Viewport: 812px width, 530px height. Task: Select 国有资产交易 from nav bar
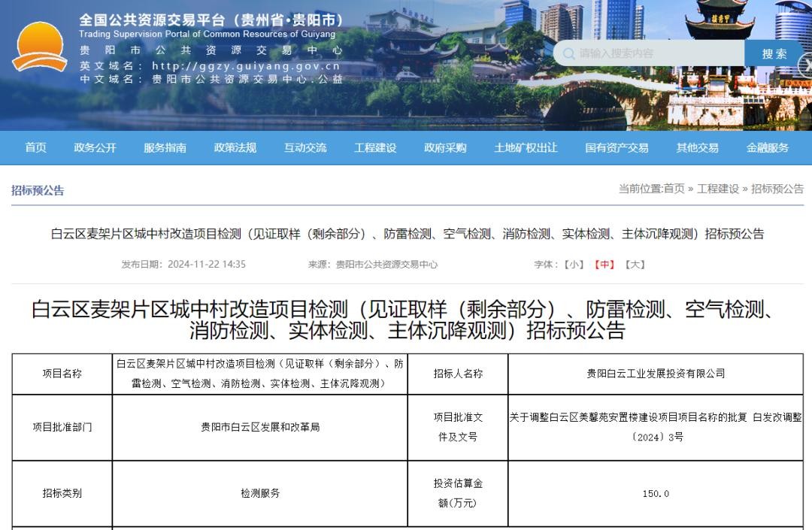point(617,148)
